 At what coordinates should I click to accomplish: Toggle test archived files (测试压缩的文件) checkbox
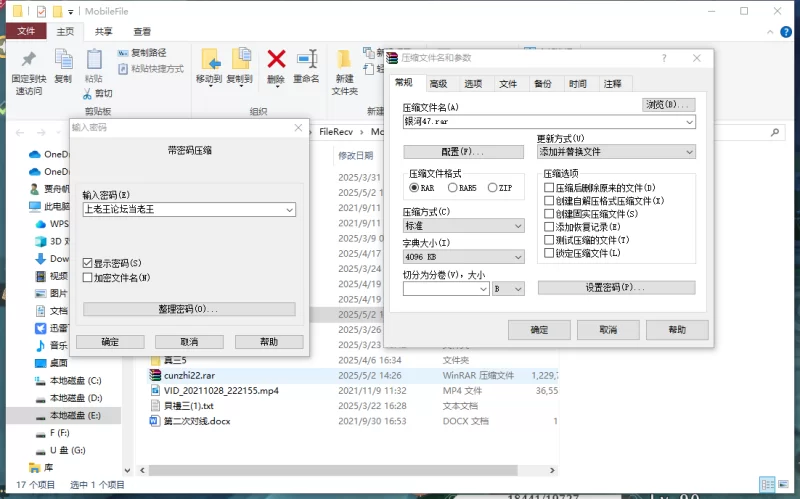tap(549, 240)
